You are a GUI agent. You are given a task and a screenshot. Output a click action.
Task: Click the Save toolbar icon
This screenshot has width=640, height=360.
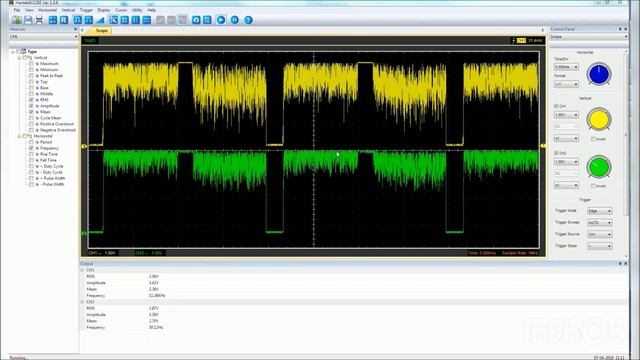pyautogui.click(x=28, y=20)
